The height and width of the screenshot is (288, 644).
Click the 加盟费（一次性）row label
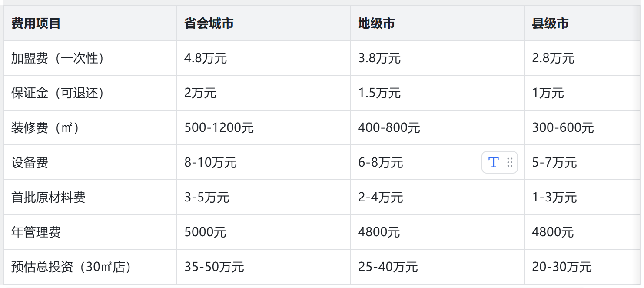(58, 58)
